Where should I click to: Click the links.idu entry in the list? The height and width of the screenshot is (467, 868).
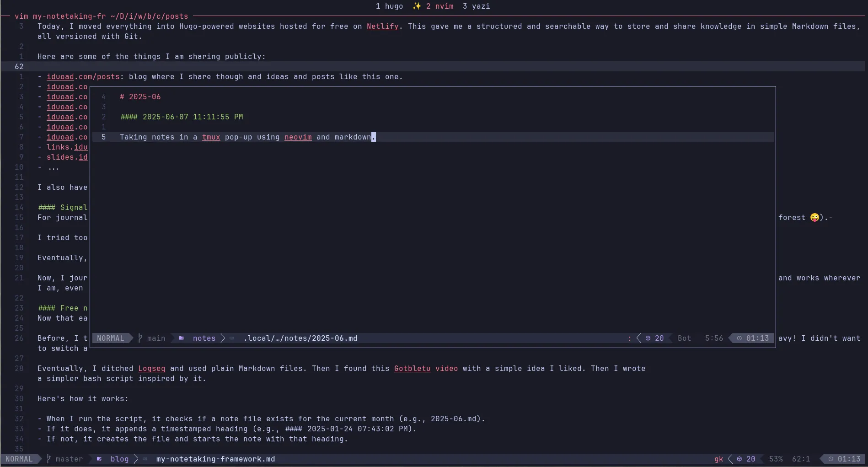[67, 147]
